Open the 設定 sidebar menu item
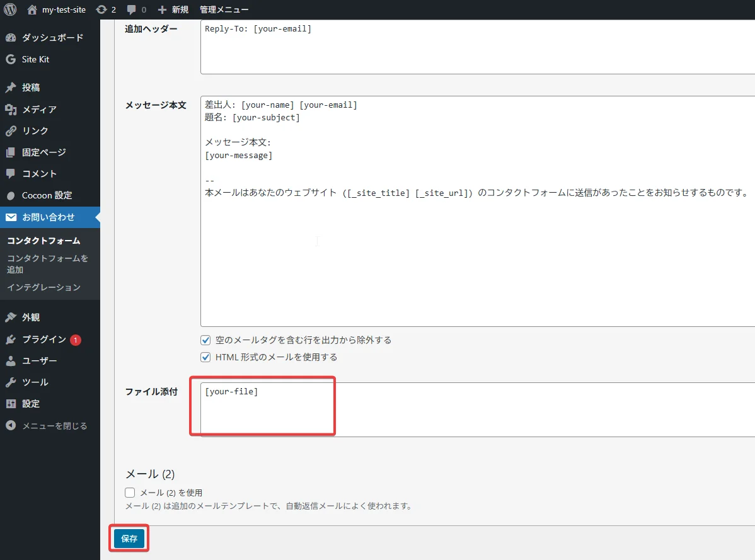755x560 pixels. point(50,404)
